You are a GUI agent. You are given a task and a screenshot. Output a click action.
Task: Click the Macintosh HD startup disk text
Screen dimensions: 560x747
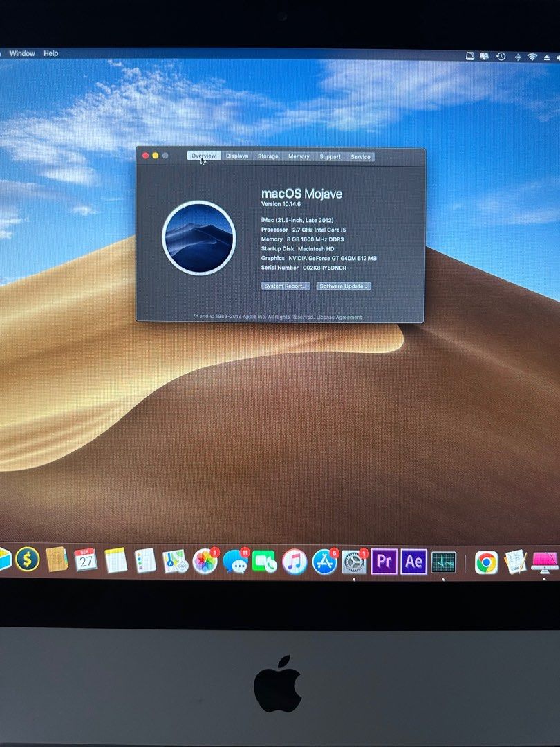tap(316, 249)
